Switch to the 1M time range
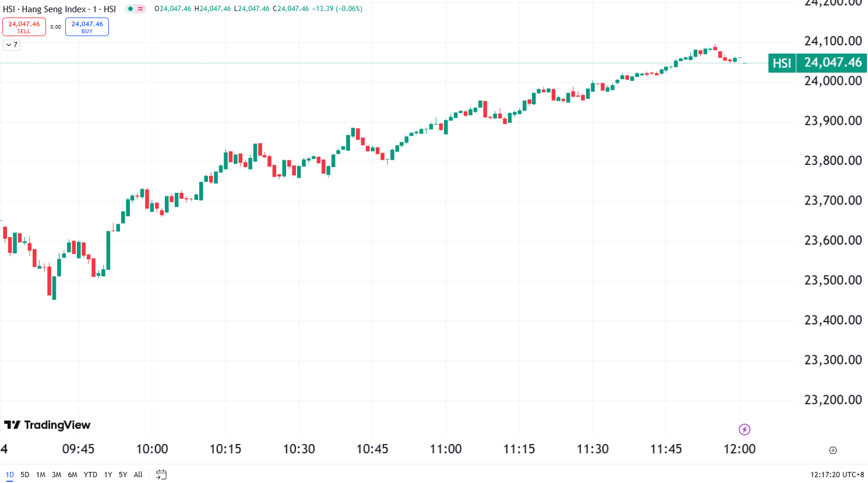868x483 pixels. 40,474
